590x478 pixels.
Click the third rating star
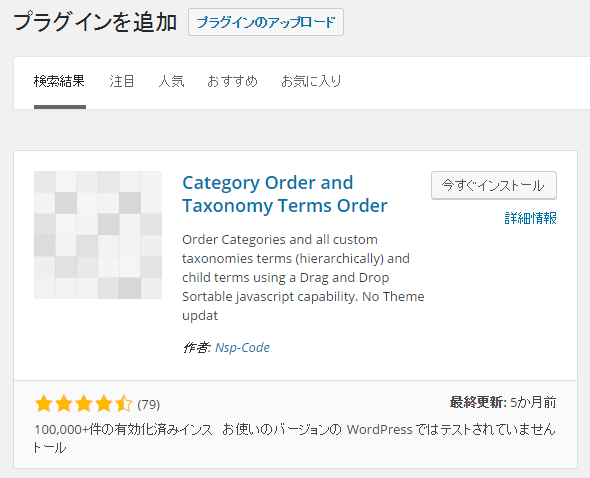84,404
